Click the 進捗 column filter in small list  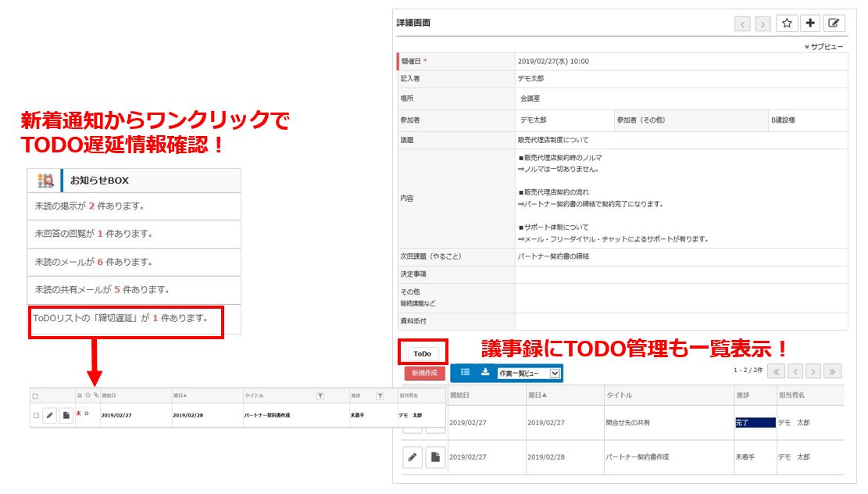point(380,396)
